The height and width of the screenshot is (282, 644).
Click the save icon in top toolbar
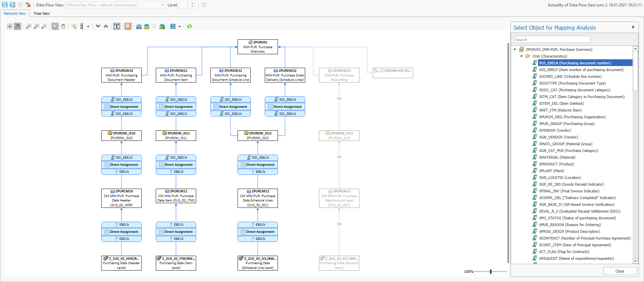(5, 5)
